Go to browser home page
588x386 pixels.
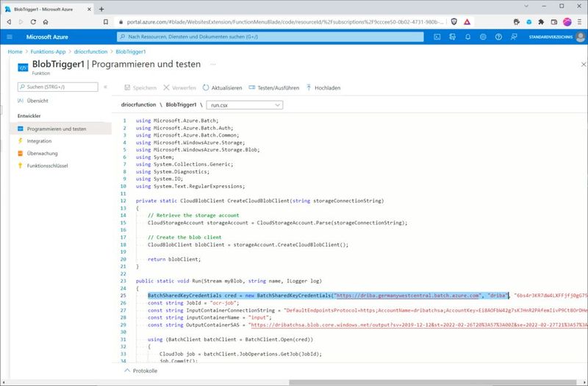(x=46, y=22)
